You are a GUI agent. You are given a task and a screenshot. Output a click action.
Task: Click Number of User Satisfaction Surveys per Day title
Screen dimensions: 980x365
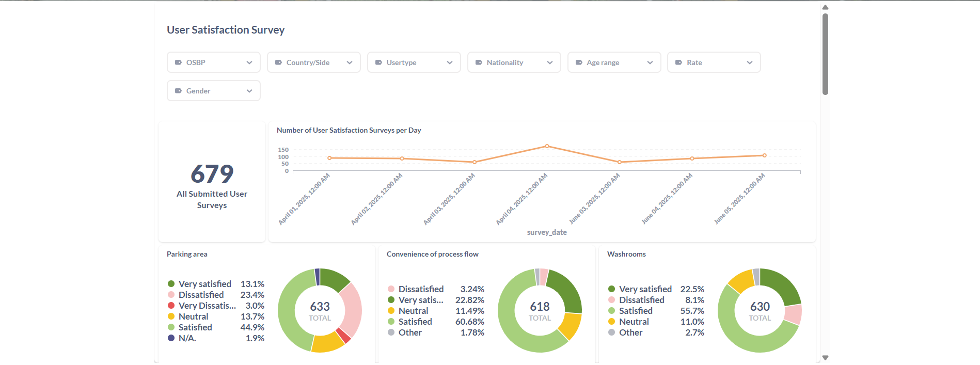point(349,130)
